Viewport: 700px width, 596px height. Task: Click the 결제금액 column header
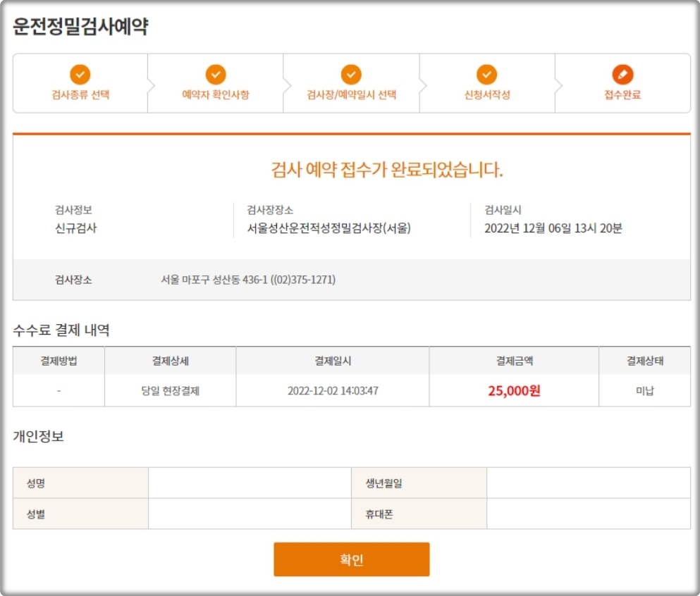pyautogui.click(x=515, y=361)
